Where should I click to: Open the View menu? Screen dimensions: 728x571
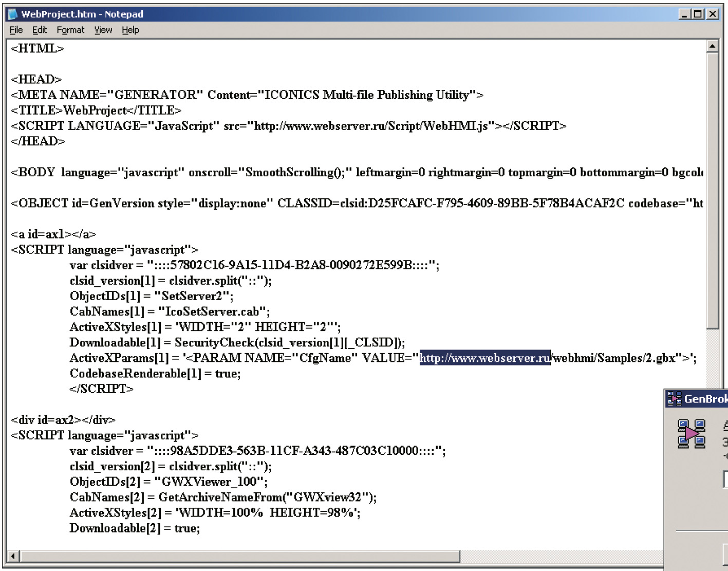click(x=103, y=30)
